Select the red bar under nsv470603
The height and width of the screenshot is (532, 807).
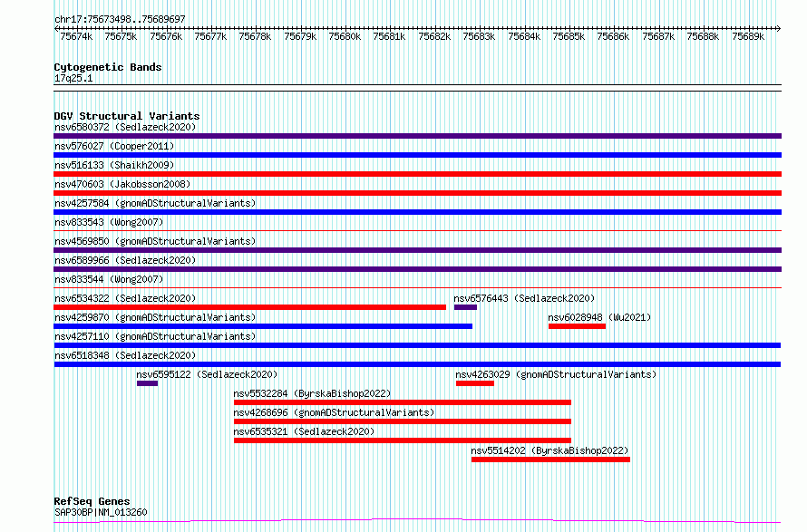(417, 193)
